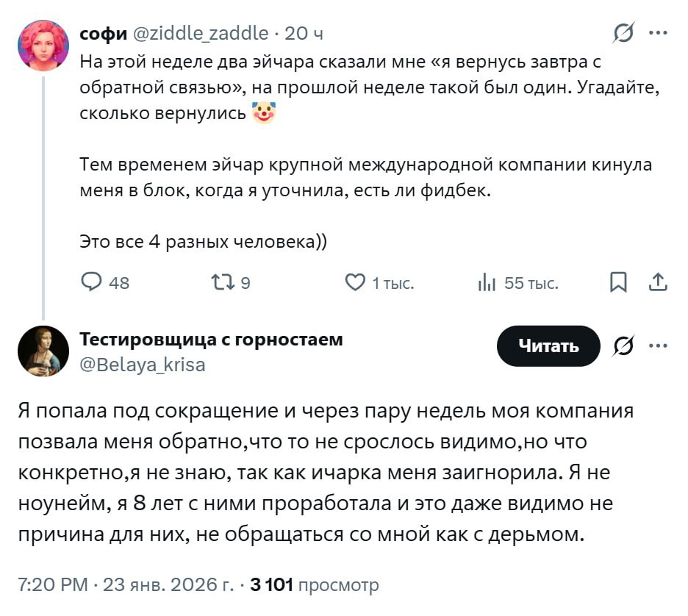Open view analytics showing 55 тыс.

487,282
